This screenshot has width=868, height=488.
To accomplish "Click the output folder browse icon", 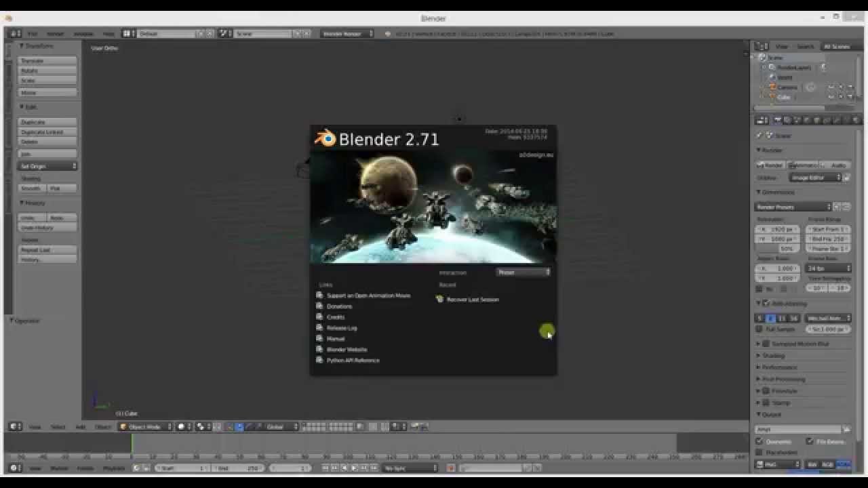I will click(846, 429).
